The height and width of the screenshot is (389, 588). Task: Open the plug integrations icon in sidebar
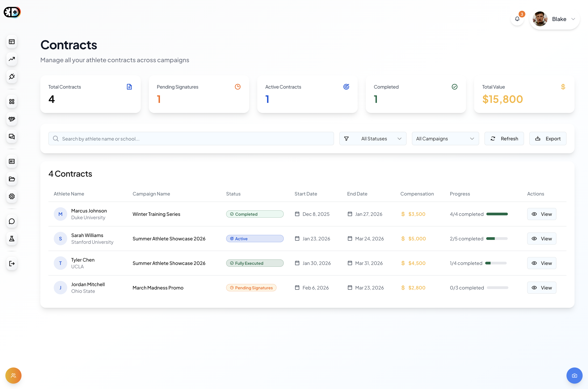(x=12, y=76)
